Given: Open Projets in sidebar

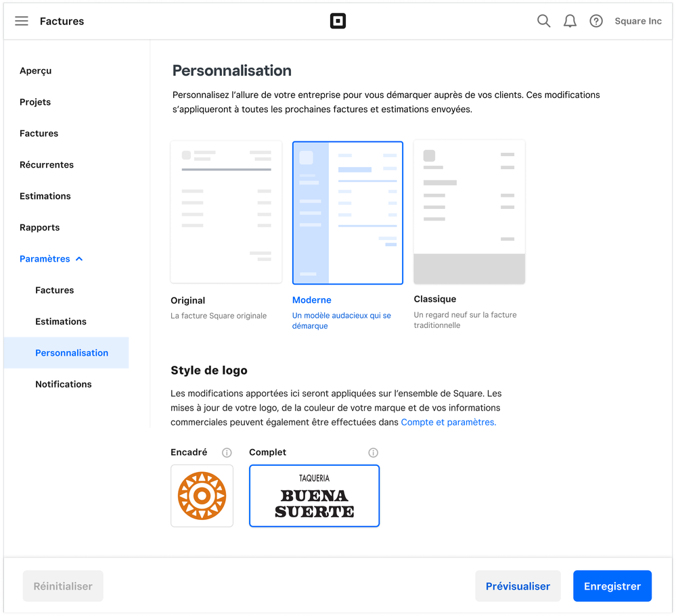Looking at the screenshot, I should (35, 102).
